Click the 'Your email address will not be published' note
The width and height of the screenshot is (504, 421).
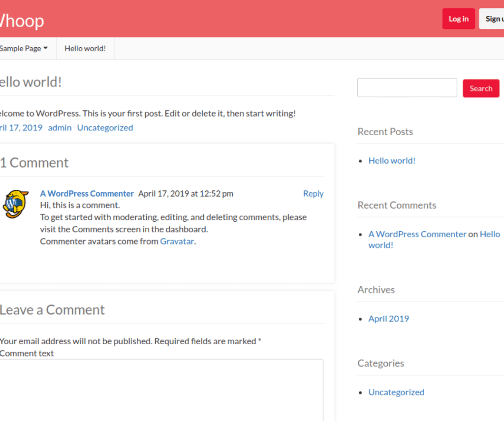(x=130, y=341)
